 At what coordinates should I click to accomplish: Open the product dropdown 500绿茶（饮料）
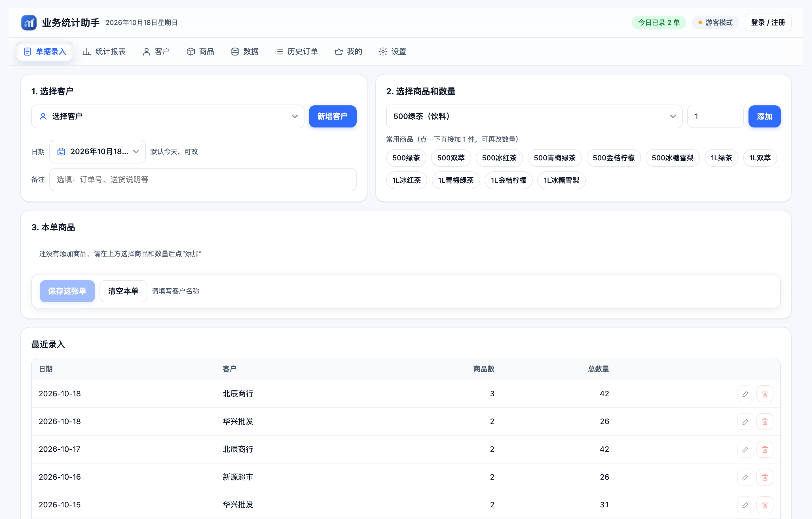[x=534, y=117]
